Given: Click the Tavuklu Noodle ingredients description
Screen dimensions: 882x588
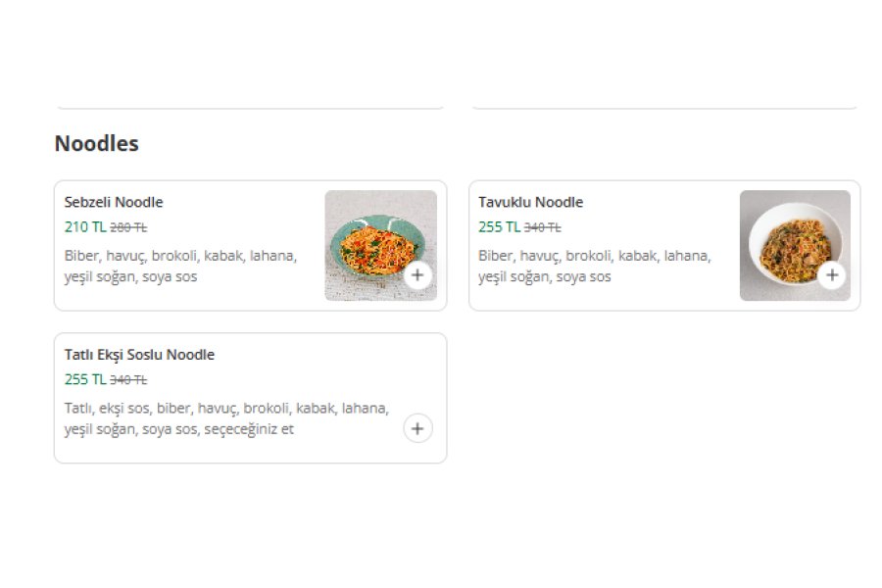Looking at the screenshot, I should point(595,267).
